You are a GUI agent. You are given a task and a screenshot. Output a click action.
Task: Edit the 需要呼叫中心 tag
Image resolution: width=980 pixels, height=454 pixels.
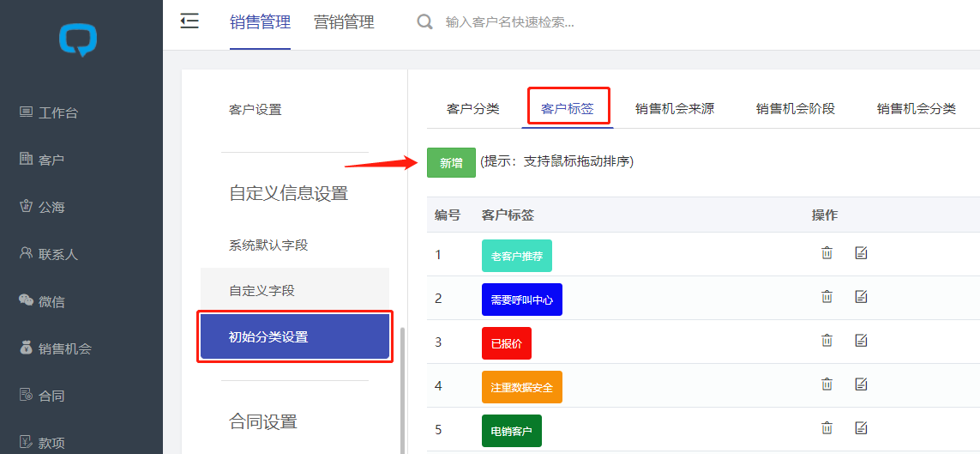[861, 296]
